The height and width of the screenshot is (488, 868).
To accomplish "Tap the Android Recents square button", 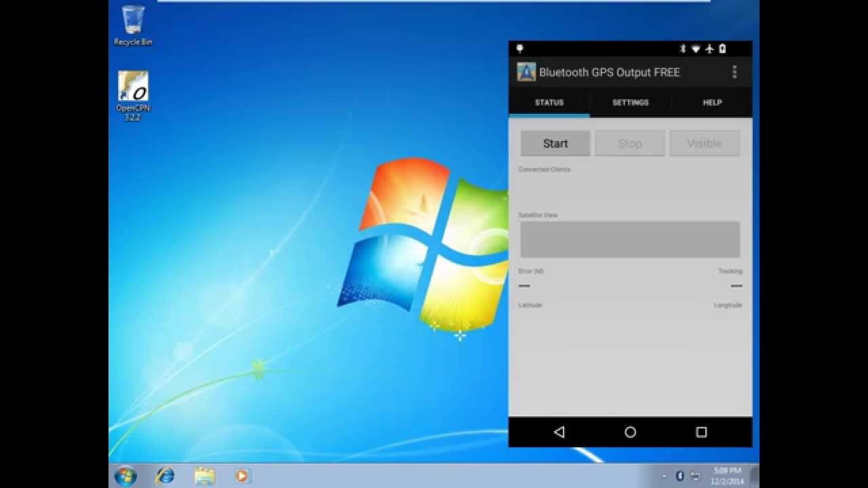I will [702, 432].
